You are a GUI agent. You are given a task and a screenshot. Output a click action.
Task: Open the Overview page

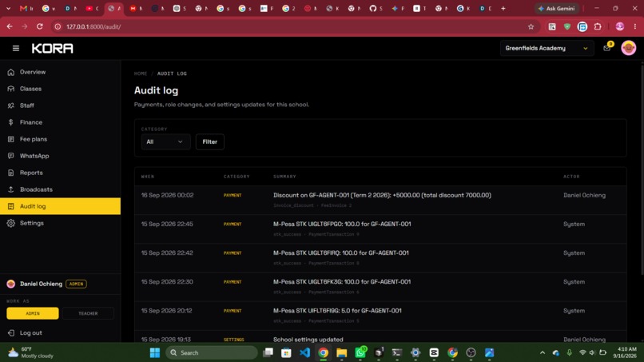[x=33, y=72]
